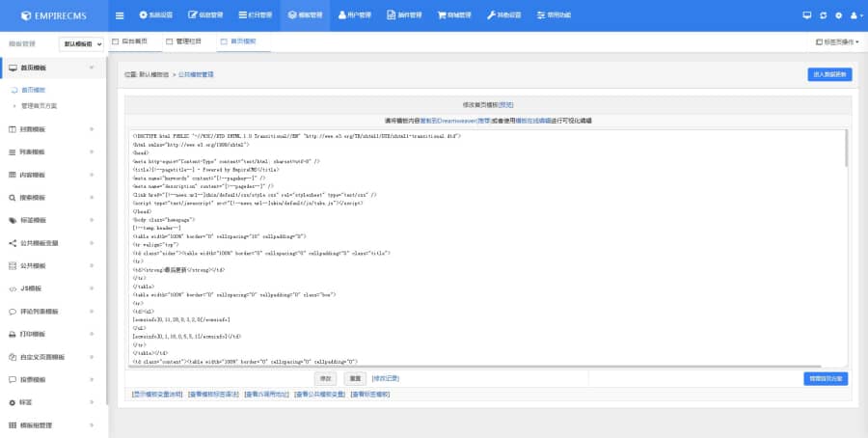Screen dimensions: 868x438
Task: Click the 插件管理 document icon in top bar
Action: (391, 14)
